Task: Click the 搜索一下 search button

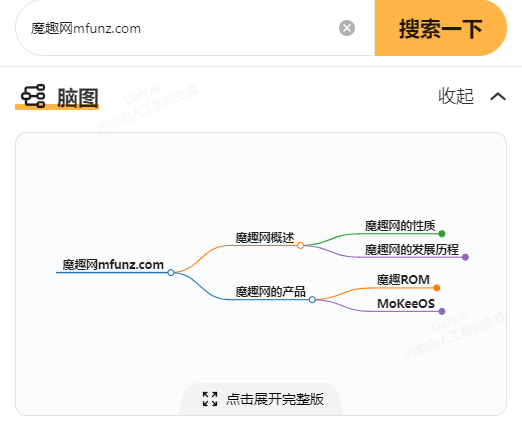Action: [x=441, y=28]
